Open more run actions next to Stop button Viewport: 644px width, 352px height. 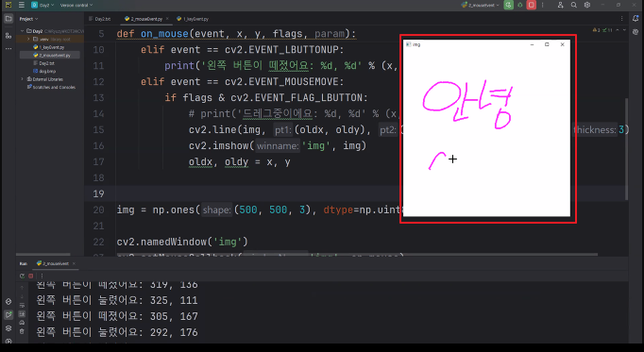tap(543, 5)
